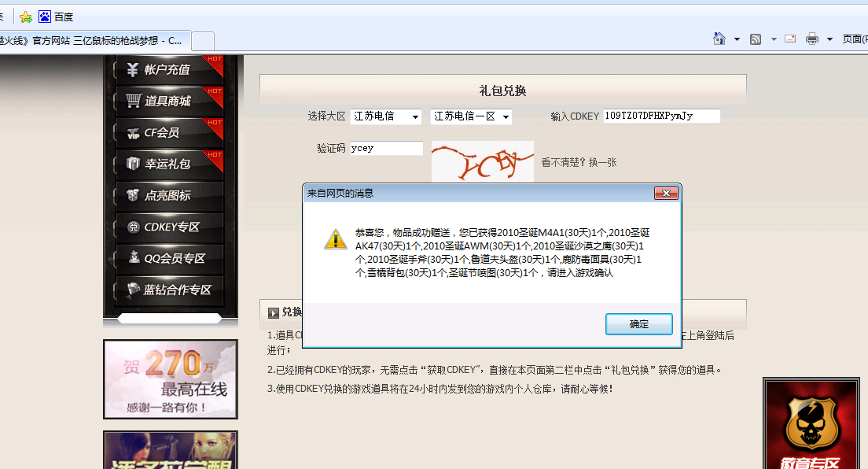Open the dropdown arrow next to Print icon

click(829, 39)
